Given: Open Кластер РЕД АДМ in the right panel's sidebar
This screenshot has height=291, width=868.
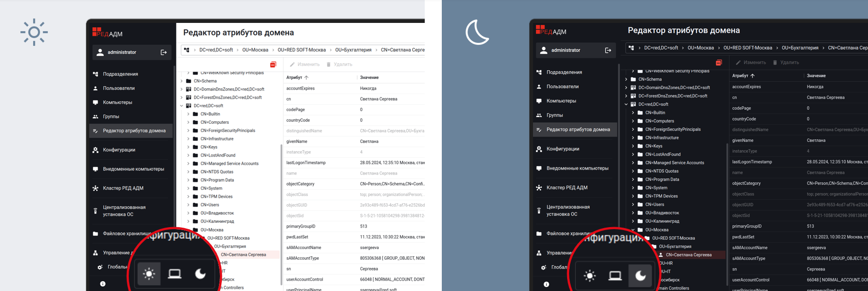Looking at the screenshot, I should coord(567,188).
